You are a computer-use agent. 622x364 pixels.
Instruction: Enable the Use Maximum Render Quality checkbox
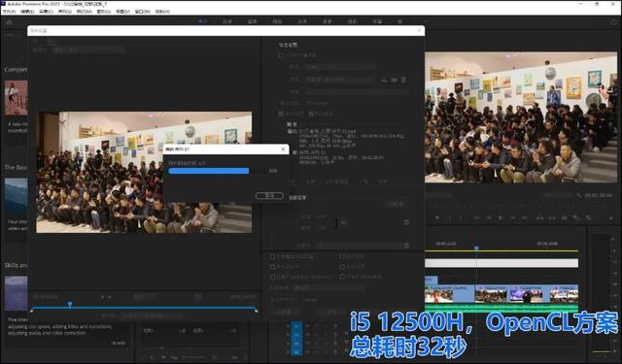[272, 256]
